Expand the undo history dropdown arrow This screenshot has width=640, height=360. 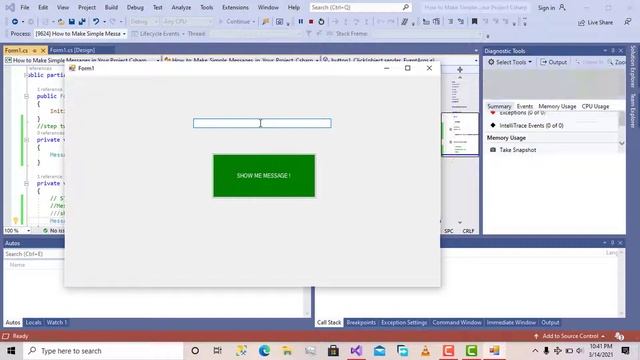tap(104, 22)
